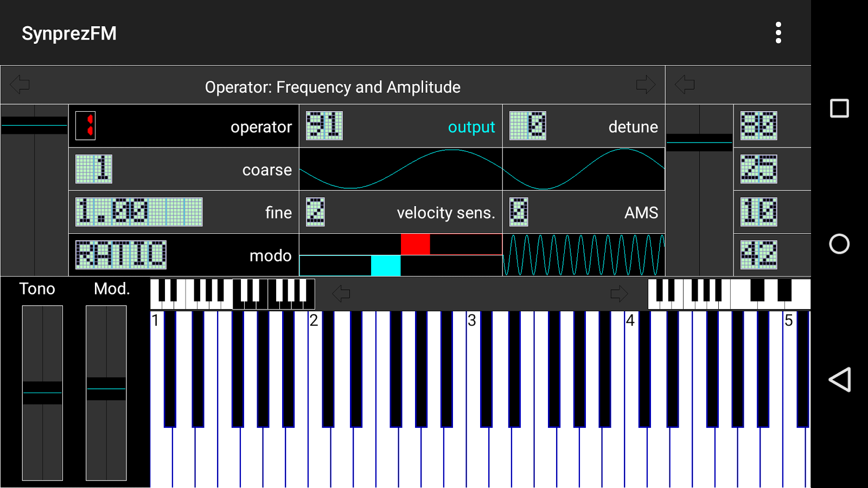Click the 'Mod.' label
Image resolution: width=868 pixels, height=488 pixels.
coord(112,288)
